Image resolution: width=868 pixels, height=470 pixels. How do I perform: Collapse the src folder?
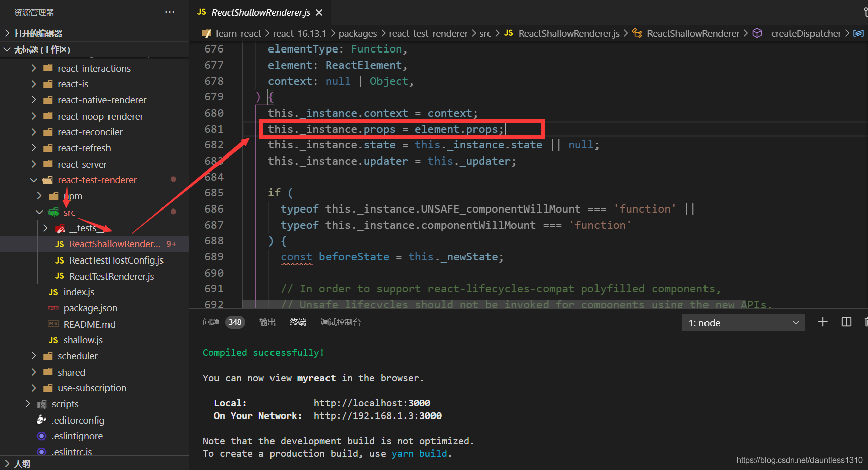tap(94, 212)
